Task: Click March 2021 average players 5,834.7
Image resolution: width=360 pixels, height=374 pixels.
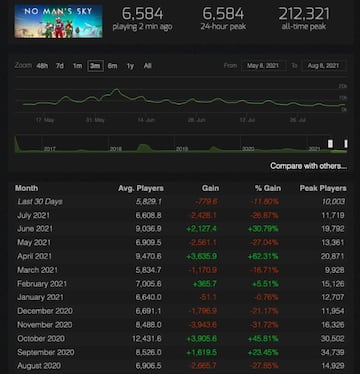Action: 148,270
